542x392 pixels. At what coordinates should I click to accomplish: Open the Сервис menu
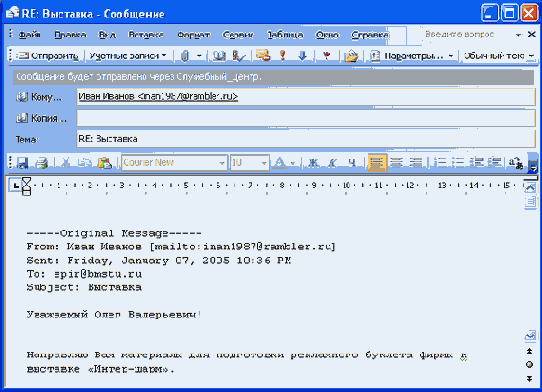tap(238, 35)
